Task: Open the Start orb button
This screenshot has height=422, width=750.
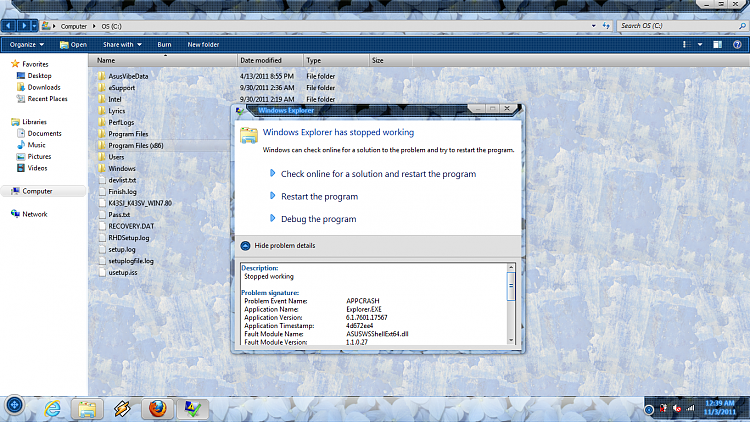Action: point(14,406)
